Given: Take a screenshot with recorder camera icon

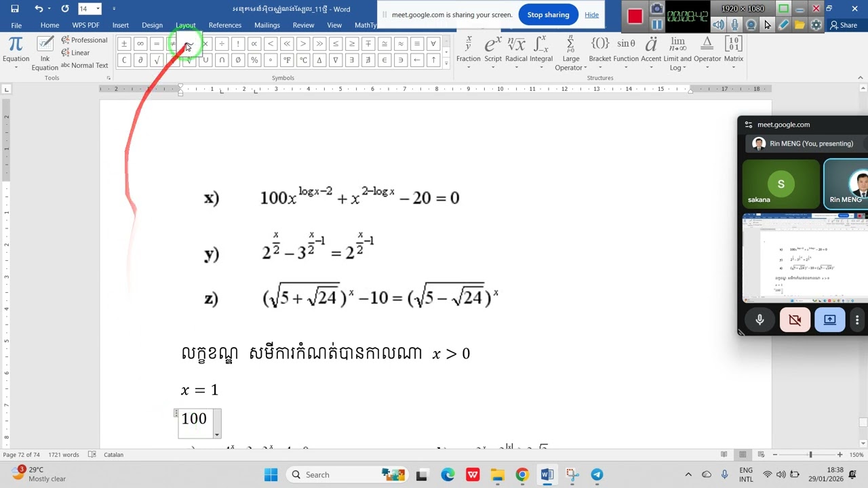Looking at the screenshot, I should [656, 9].
